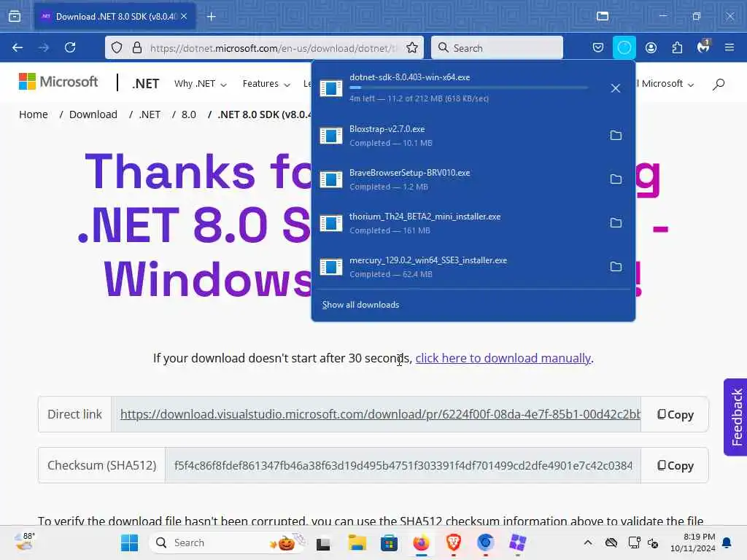Copy the Direct link
747x560 pixels.
(675, 414)
